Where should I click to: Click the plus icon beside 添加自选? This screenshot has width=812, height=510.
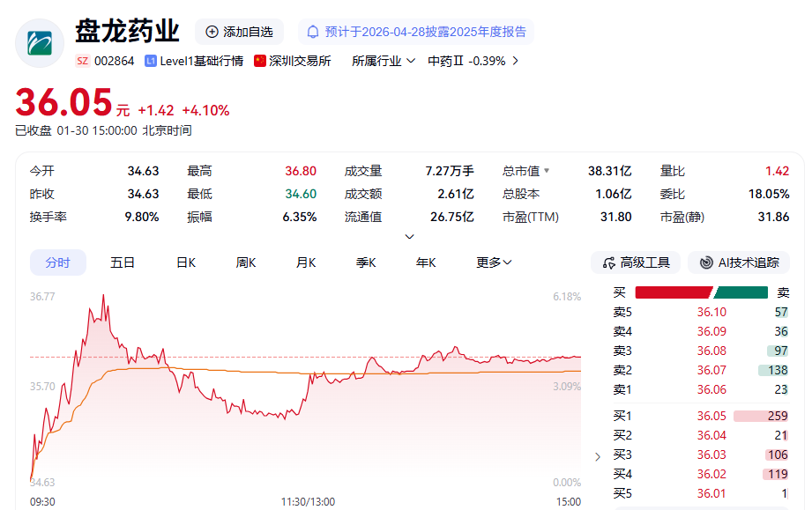coord(211,32)
